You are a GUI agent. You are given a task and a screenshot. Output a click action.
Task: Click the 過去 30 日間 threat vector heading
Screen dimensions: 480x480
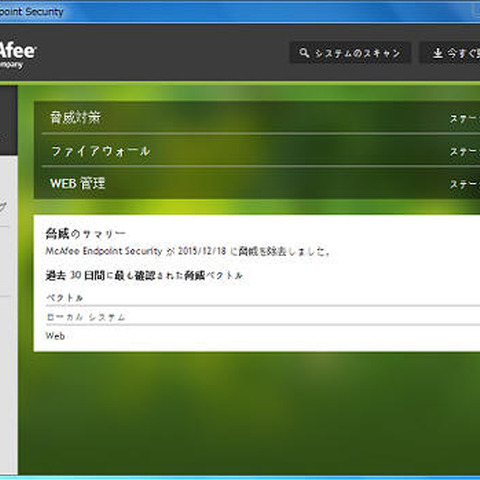pos(144,275)
